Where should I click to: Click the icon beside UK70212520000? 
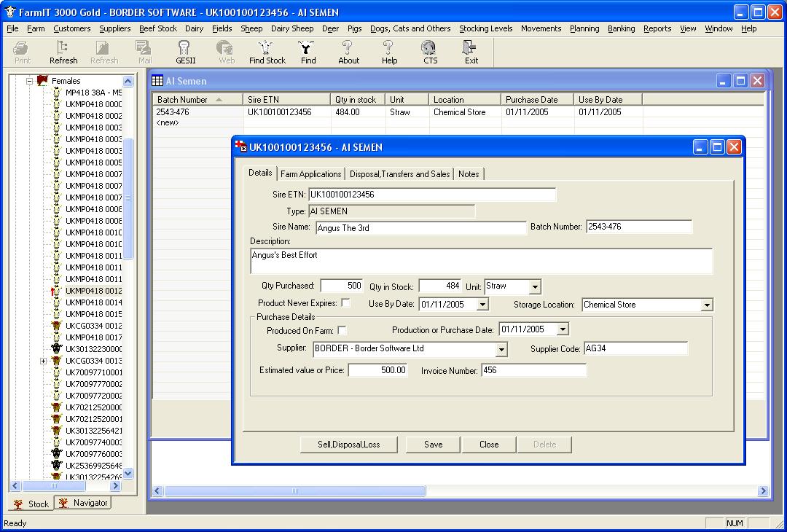(x=56, y=407)
